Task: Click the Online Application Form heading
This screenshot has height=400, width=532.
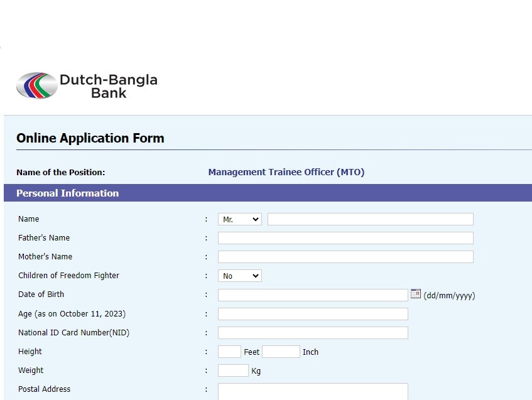Action: pyautogui.click(x=90, y=138)
